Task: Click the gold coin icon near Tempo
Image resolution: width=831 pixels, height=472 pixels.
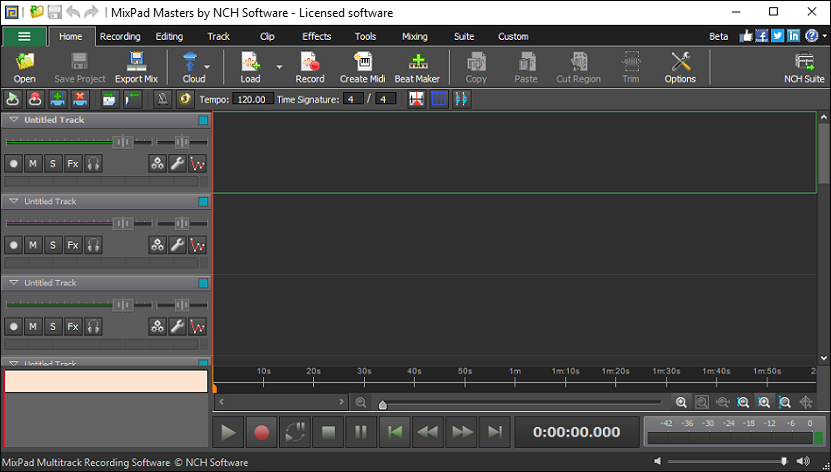Action: [x=185, y=99]
